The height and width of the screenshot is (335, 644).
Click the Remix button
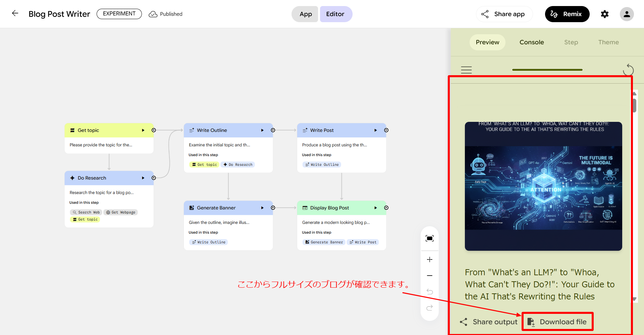(x=567, y=14)
